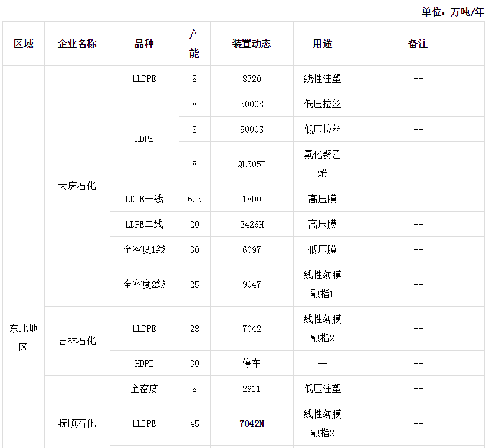Click the 企业名称 column header

(x=77, y=44)
